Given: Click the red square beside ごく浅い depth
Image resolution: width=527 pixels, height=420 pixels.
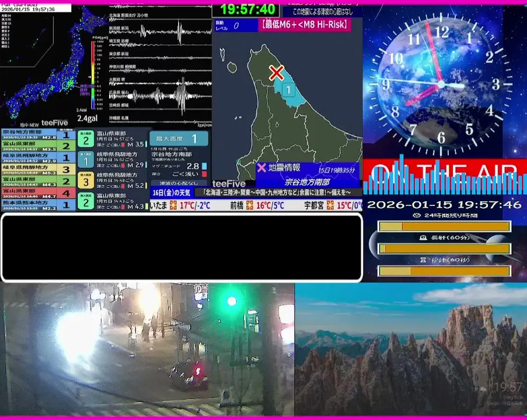Looking at the screenshot, I should pos(204,174).
